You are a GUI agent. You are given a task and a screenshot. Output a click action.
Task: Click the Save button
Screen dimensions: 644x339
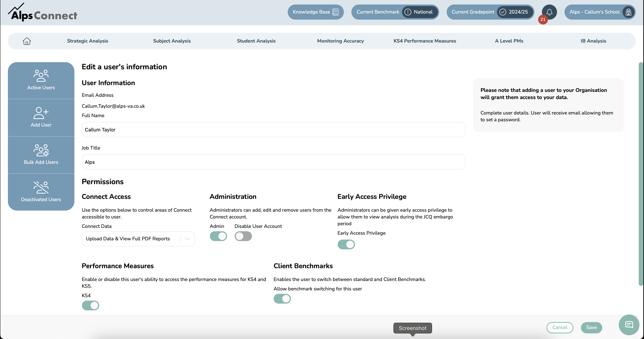591,328
